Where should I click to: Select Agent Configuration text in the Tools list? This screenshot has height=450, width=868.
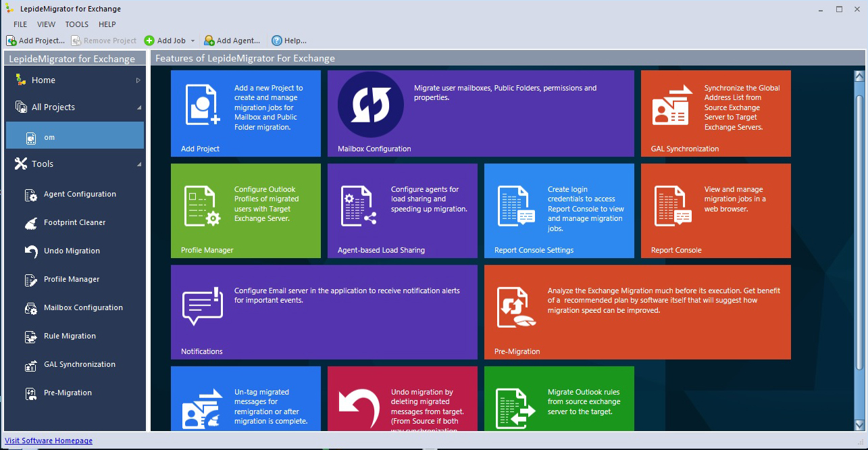80,194
